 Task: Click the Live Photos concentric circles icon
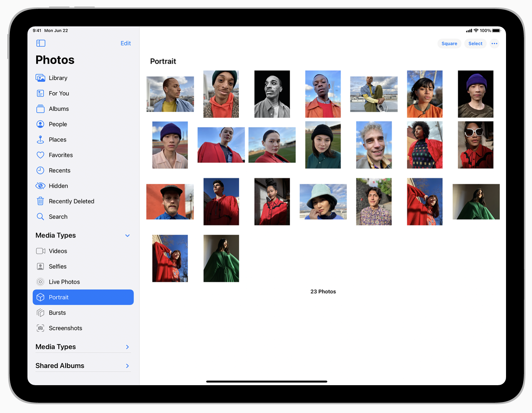pyautogui.click(x=40, y=282)
